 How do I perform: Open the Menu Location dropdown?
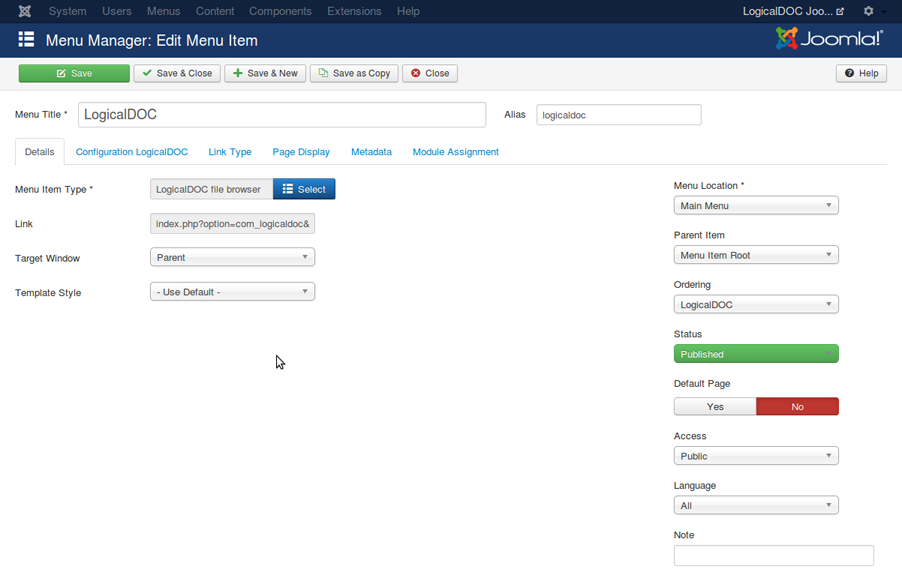(x=756, y=205)
